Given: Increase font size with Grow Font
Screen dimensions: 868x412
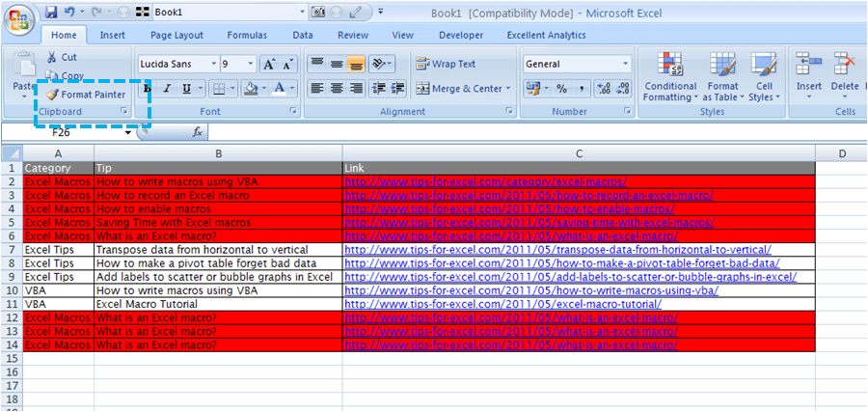Looking at the screenshot, I should [x=268, y=65].
